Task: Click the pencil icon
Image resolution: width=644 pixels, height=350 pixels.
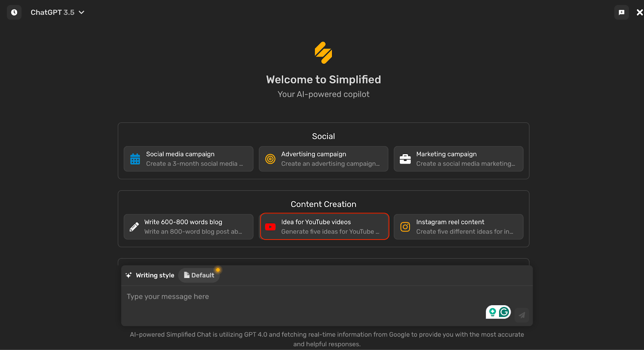Action: [x=134, y=227]
